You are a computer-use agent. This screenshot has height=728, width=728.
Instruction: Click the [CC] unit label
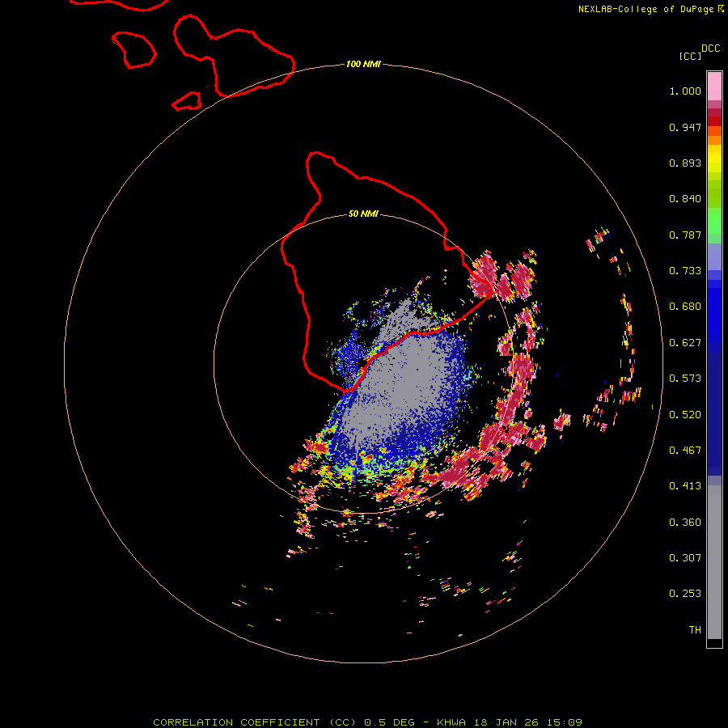690,56
